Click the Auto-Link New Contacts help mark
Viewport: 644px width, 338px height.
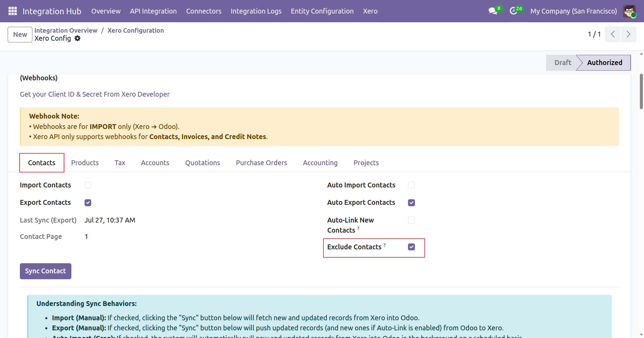(x=358, y=228)
